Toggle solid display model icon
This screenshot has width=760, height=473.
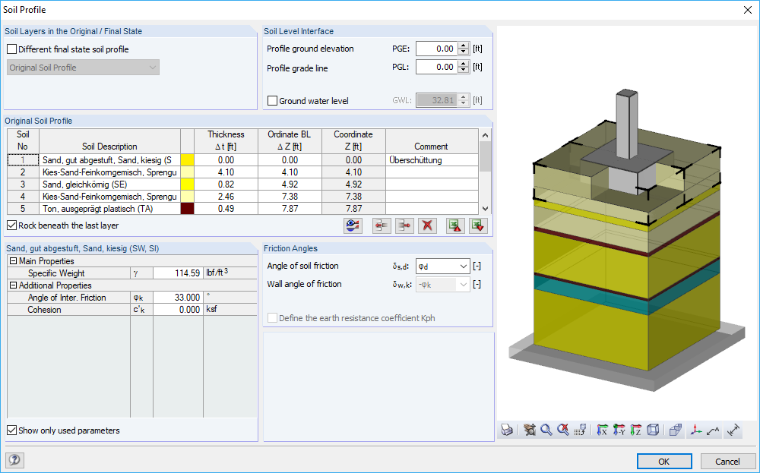[x=675, y=430]
